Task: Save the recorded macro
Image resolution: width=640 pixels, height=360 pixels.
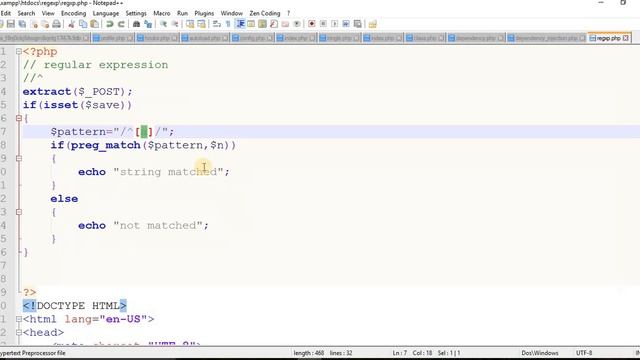Action: click(358, 24)
